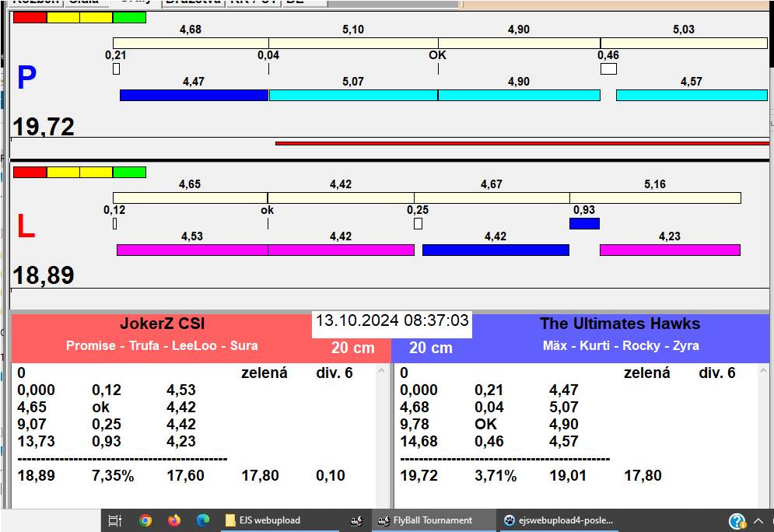
Task: Click the green start light in the L lane
Action: (129, 172)
